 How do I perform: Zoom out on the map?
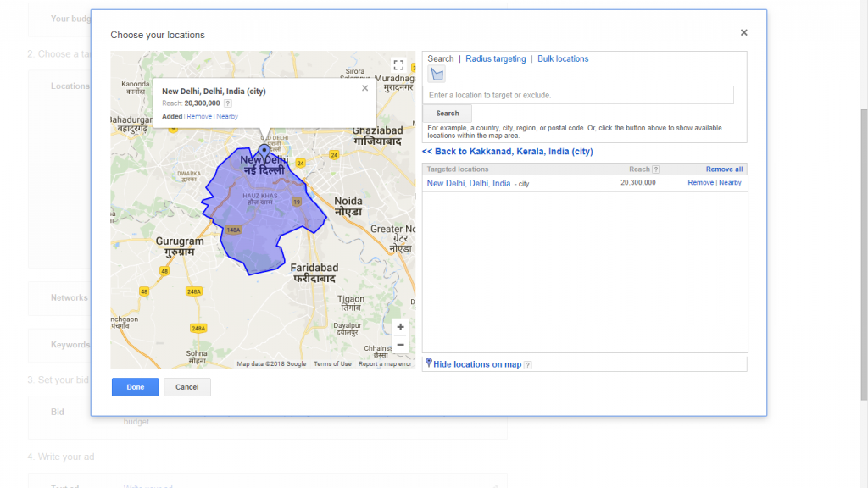[400, 345]
